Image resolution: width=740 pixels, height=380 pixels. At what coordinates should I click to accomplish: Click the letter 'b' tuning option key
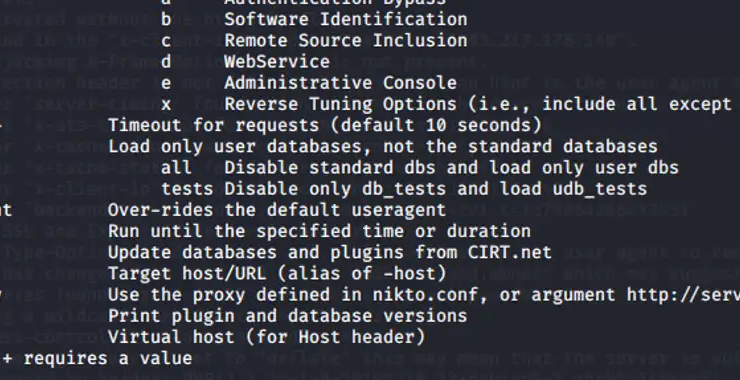[166, 19]
